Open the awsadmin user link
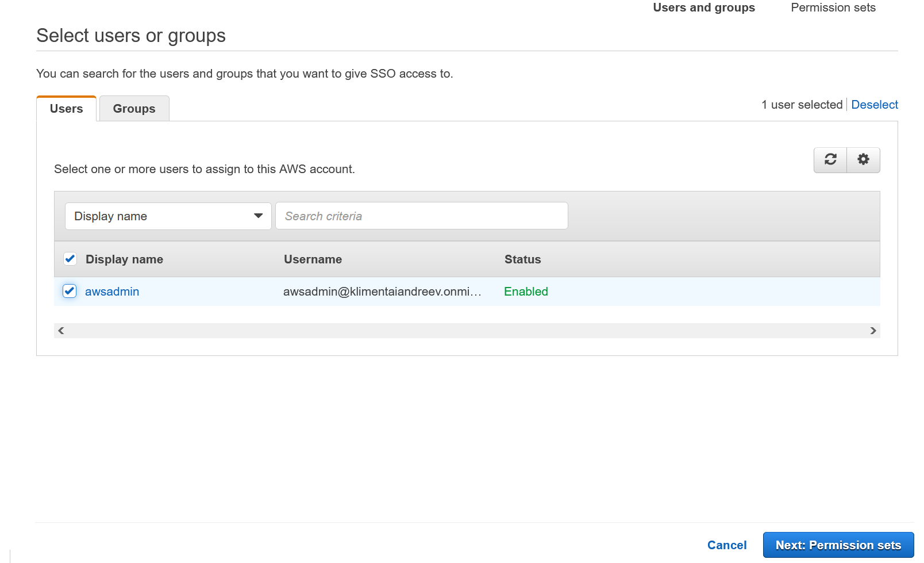Image resolution: width=924 pixels, height=563 pixels. (x=112, y=292)
